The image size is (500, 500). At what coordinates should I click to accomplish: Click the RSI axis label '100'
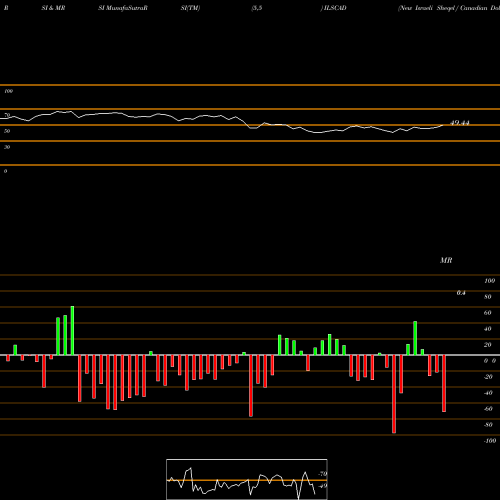(x=9, y=91)
